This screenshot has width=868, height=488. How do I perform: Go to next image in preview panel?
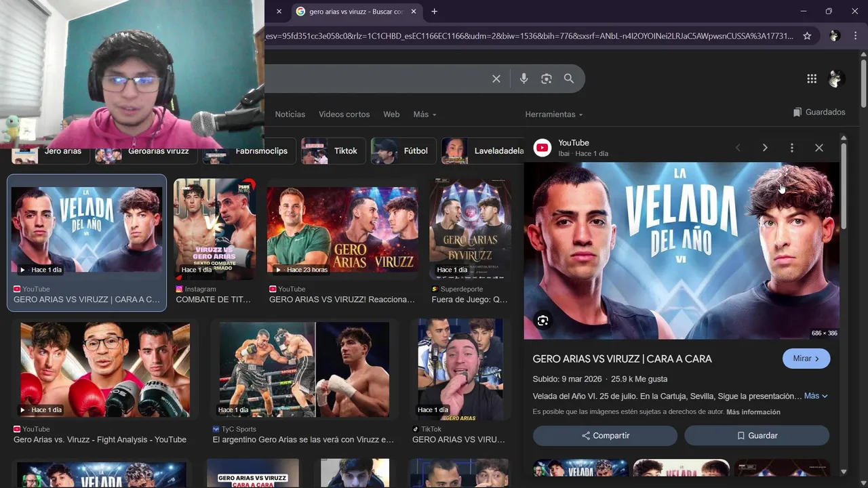tap(765, 148)
